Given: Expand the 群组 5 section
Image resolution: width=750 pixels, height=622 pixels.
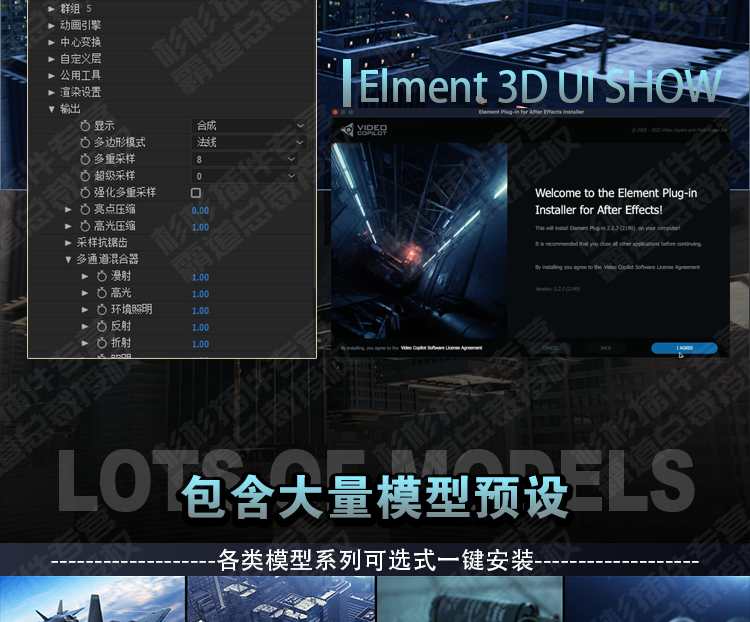Looking at the screenshot, I should 51,9.
